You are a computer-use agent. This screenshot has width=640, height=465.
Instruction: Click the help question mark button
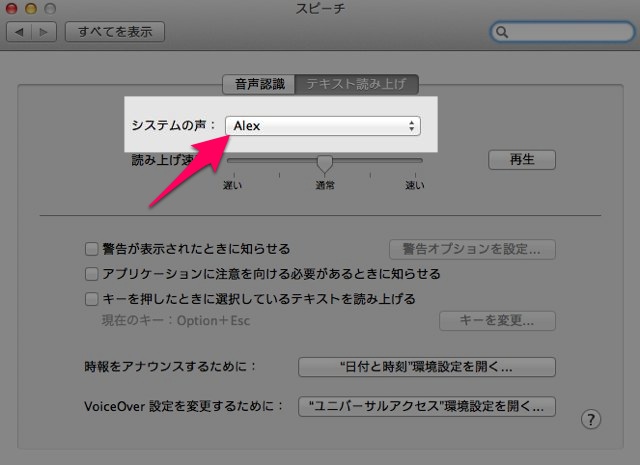click(x=591, y=419)
